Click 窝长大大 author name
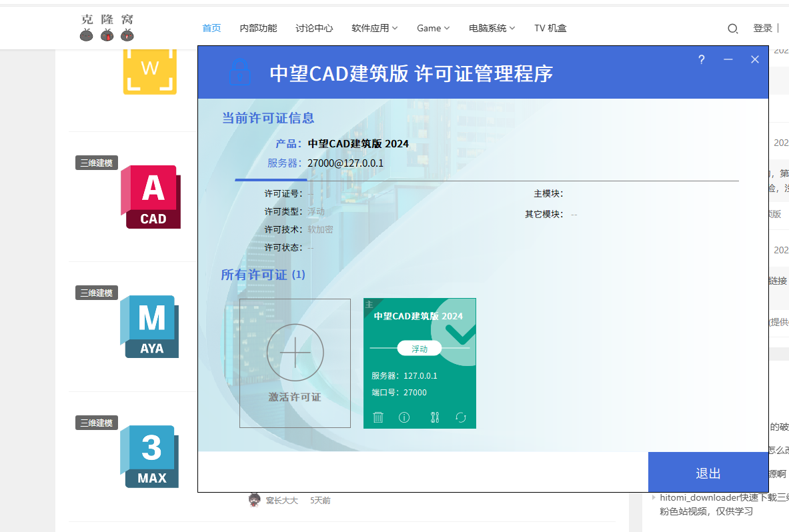789x532 pixels. 281,501
